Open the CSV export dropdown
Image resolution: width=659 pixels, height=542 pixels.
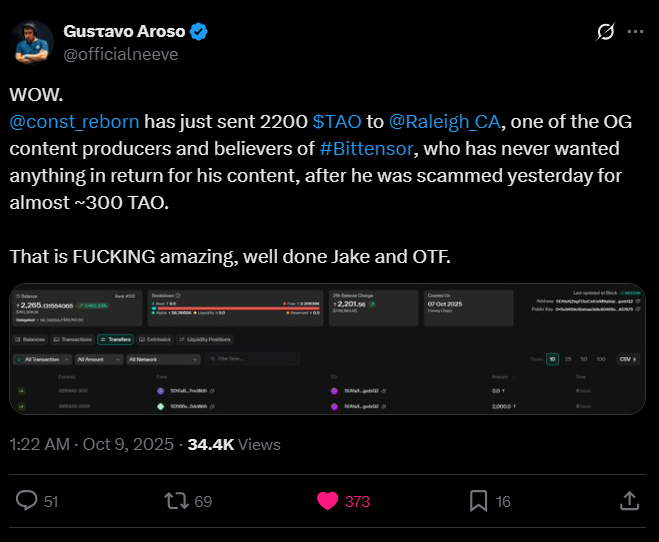[x=629, y=358]
